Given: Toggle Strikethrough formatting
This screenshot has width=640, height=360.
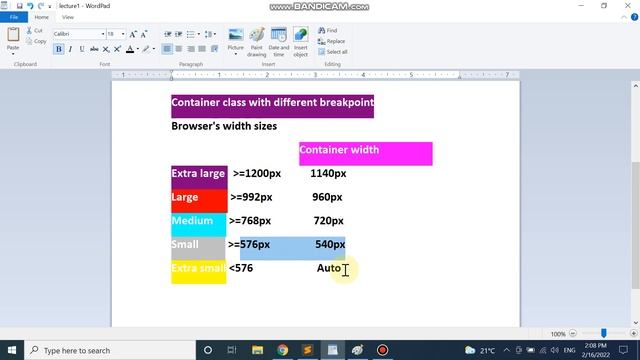Looking at the screenshot, I should pyautogui.click(x=94, y=49).
